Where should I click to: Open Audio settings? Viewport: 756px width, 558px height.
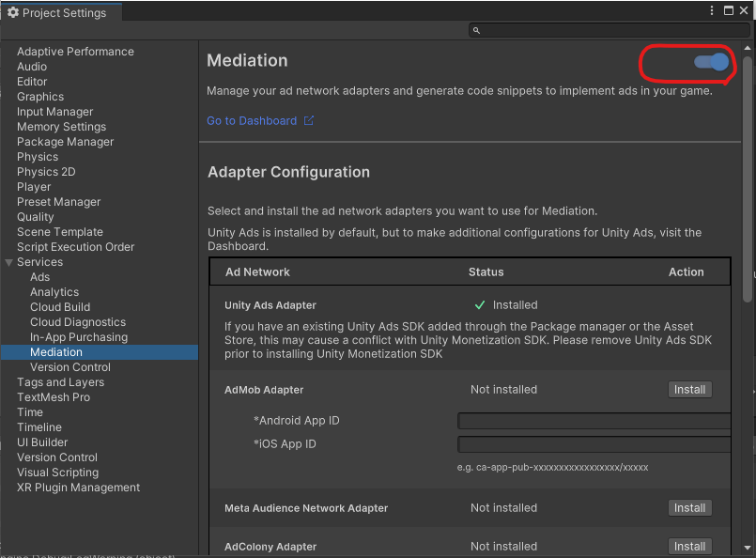[32, 67]
